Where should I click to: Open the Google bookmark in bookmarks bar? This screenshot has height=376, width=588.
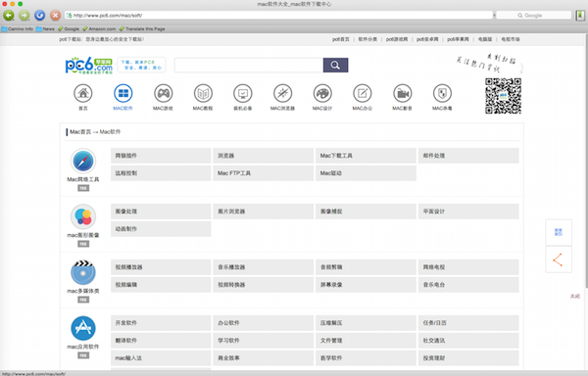pyautogui.click(x=69, y=28)
